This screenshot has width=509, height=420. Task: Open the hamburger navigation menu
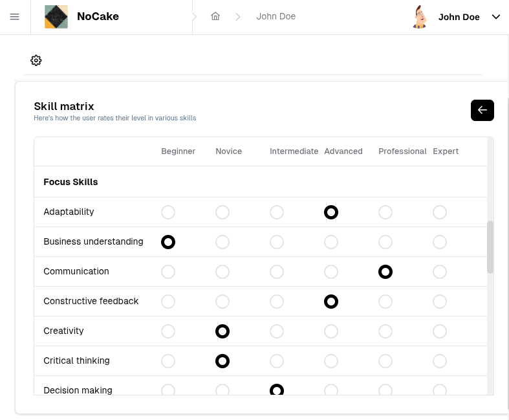(15, 17)
